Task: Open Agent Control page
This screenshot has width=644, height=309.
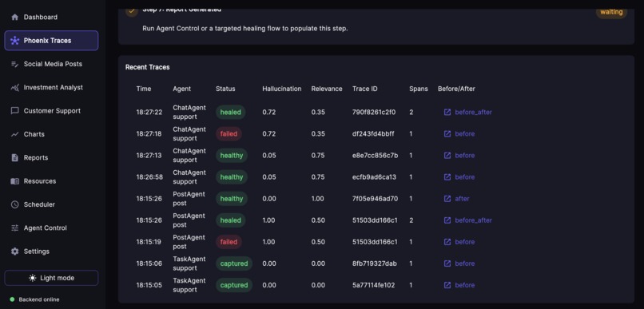Action: coord(51,228)
